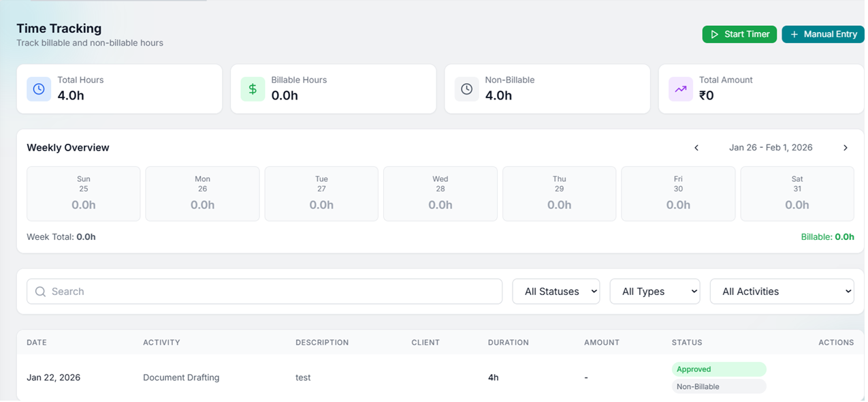The height and width of the screenshot is (402, 868).
Task: Open the Jan 22, 2026 Document Drafting entry
Action: pyautogui.click(x=440, y=377)
